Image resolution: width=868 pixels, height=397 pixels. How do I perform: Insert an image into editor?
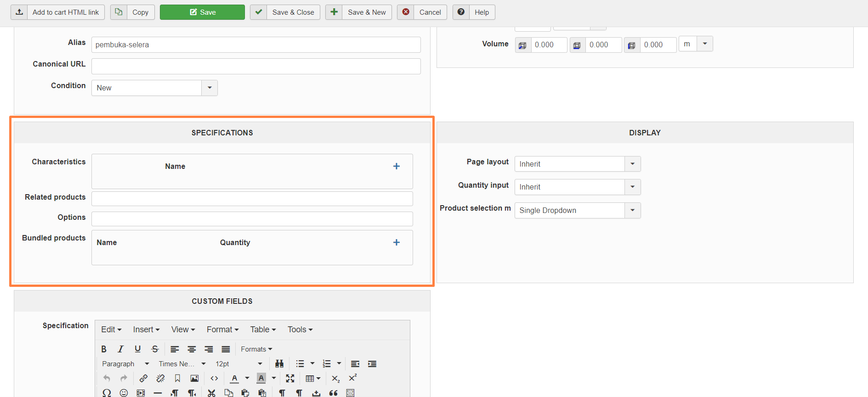tap(194, 378)
